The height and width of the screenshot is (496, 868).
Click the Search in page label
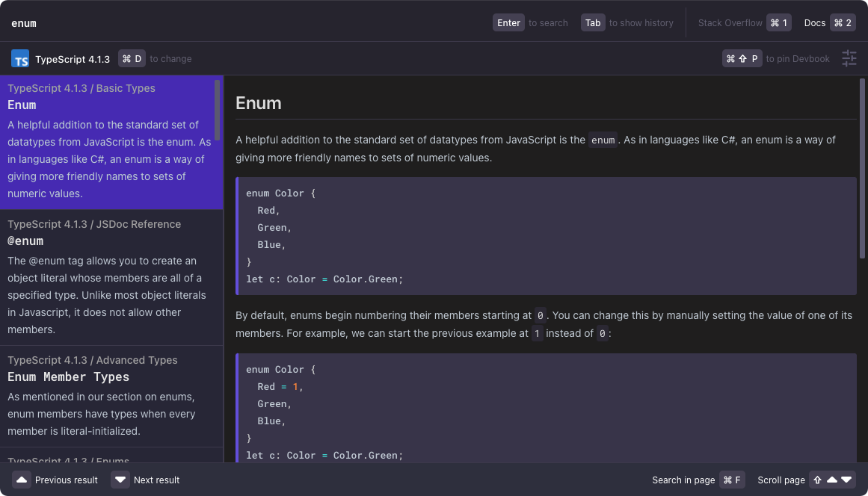point(683,480)
